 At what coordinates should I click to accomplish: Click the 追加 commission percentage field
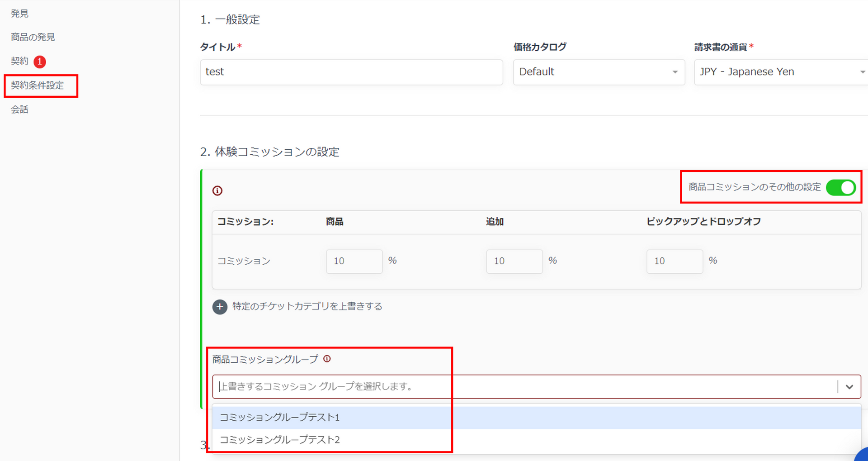514,261
